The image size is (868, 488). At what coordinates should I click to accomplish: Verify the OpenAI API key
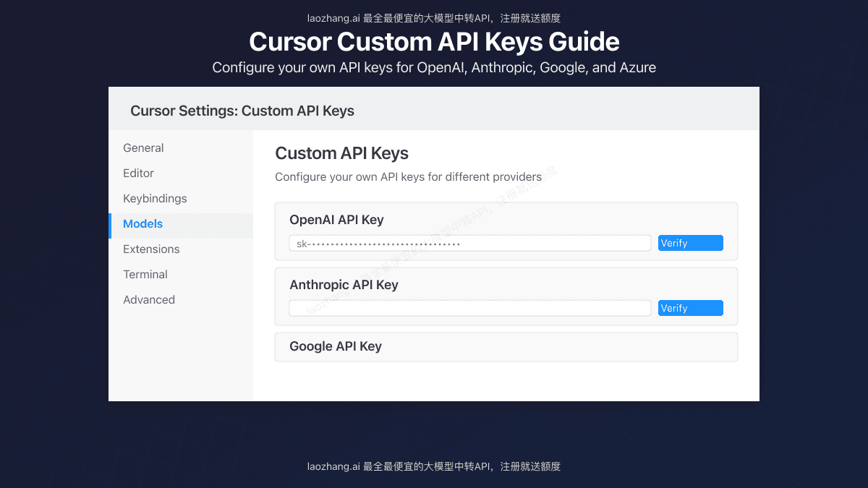click(691, 243)
